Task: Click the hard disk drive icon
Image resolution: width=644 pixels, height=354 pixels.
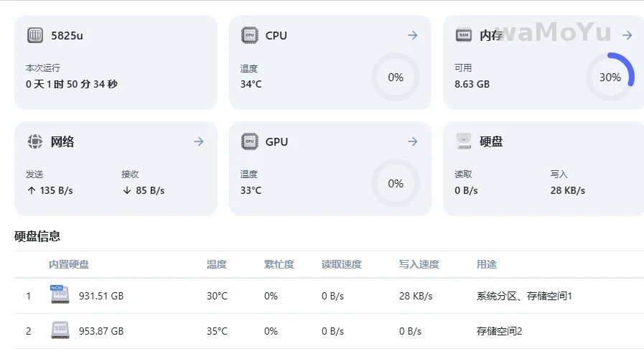Action: point(464,141)
